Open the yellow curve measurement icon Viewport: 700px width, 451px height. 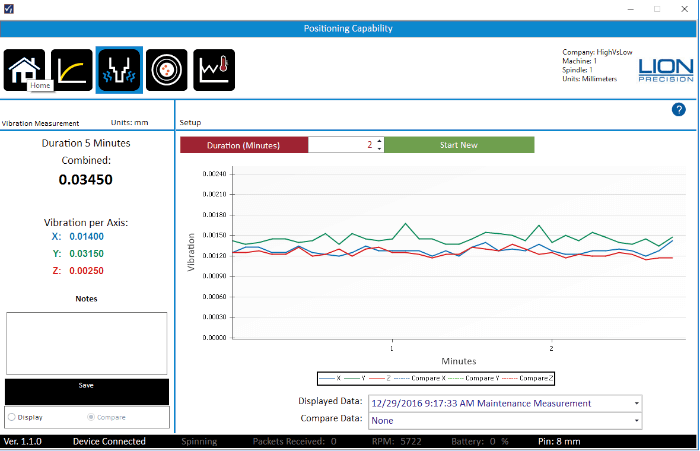pyautogui.click(x=72, y=70)
